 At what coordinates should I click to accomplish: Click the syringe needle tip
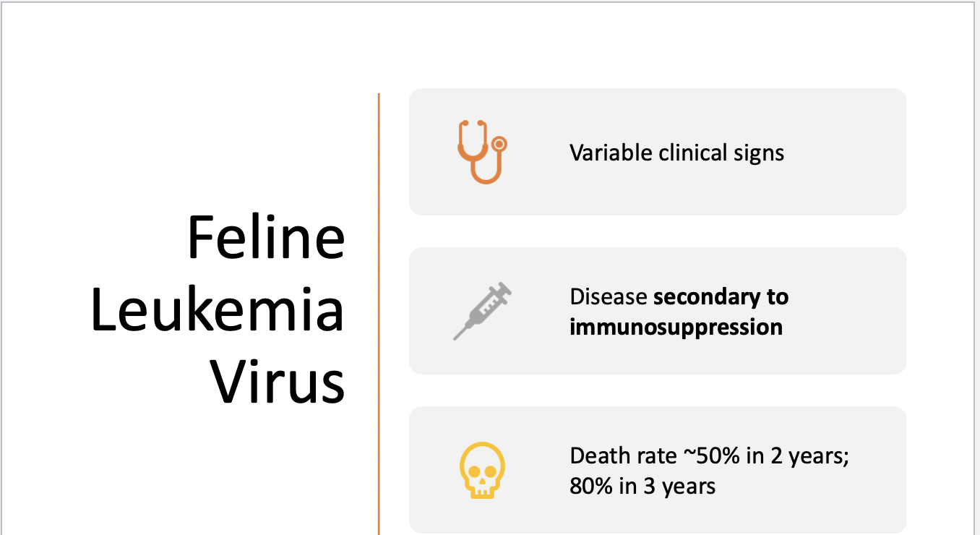[x=456, y=337]
